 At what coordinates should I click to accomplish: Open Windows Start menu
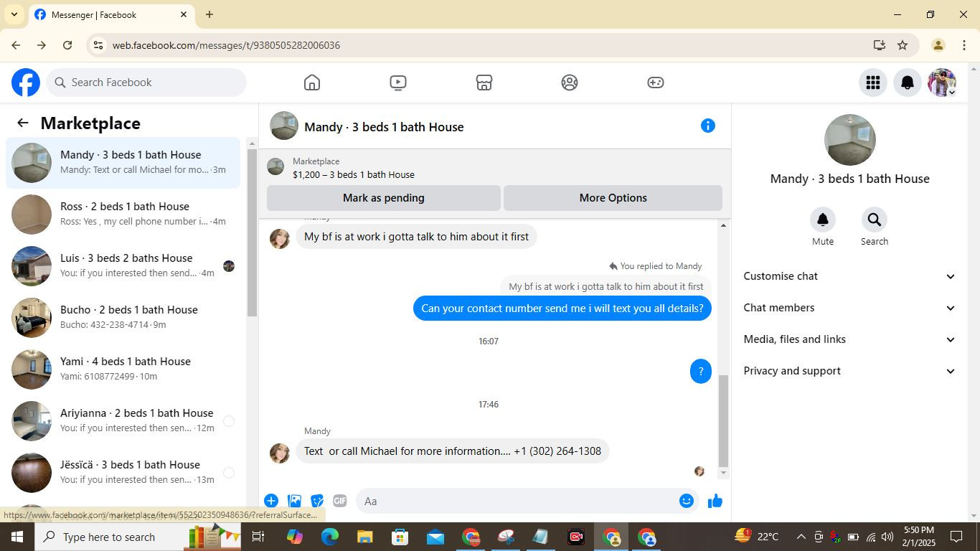17,537
